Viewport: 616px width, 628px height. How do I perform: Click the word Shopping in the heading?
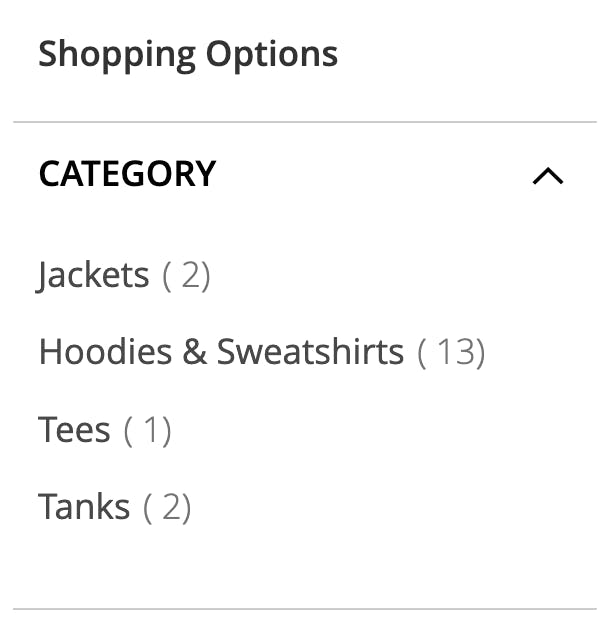click(x=117, y=55)
